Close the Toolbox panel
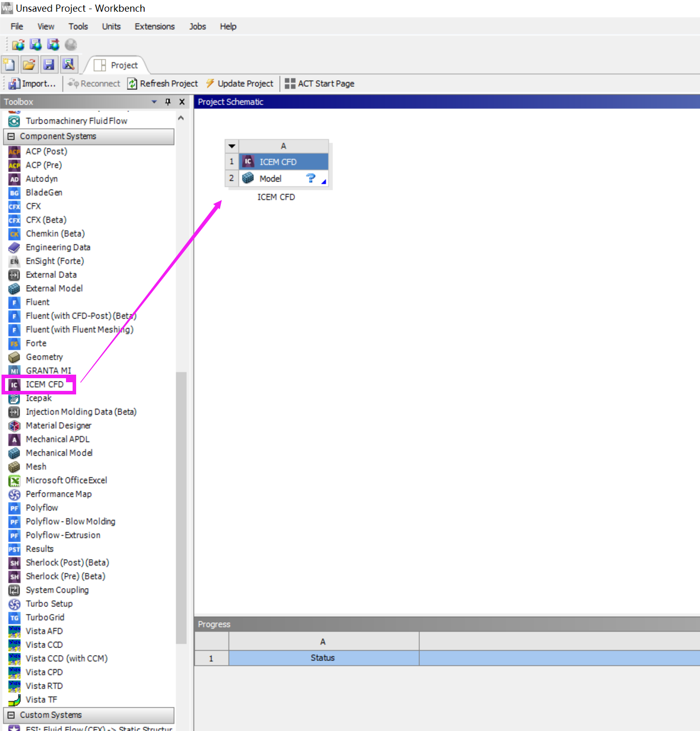This screenshot has height=731, width=700. coord(182,102)
